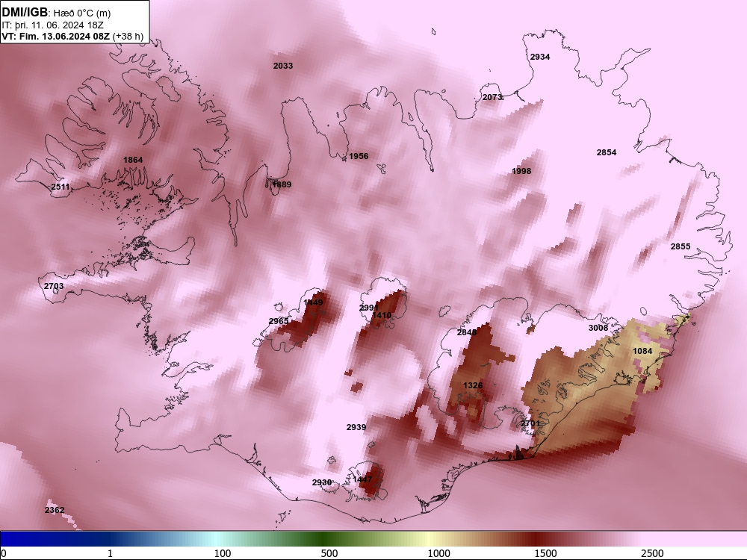Click the 1956 height label

pos(359,156)
